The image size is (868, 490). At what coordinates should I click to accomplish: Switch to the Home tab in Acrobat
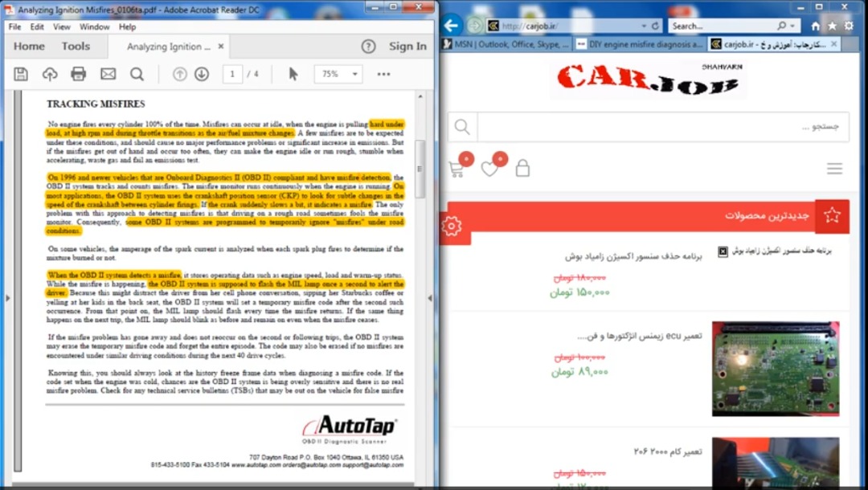(29, 47)
